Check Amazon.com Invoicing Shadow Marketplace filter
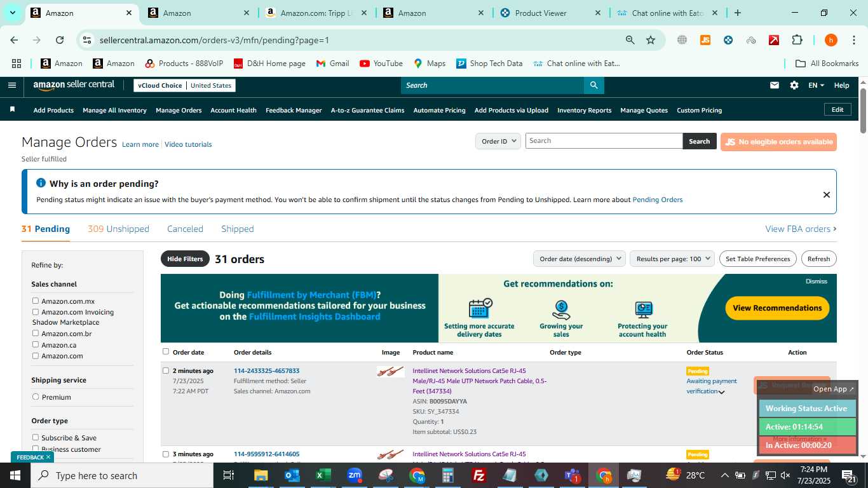The height and width of the screenshot is (488, 868). pyautogui.click(x=36, y=312)
